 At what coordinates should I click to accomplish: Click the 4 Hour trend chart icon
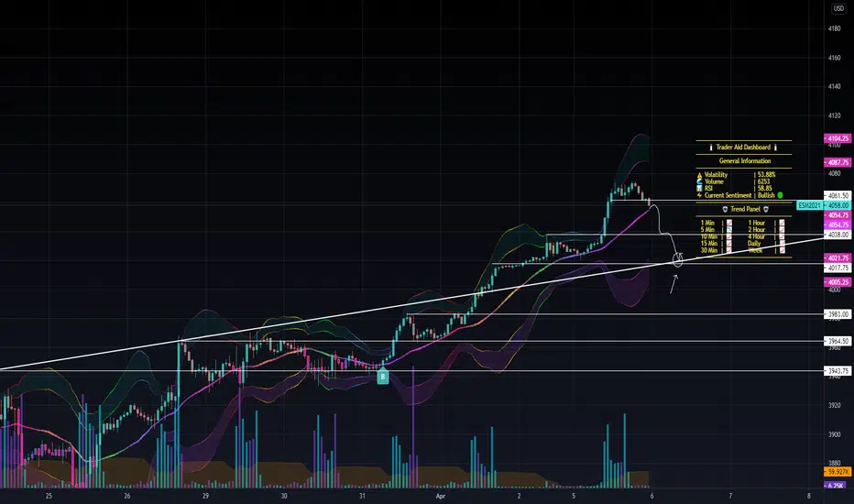pos(783,236)
